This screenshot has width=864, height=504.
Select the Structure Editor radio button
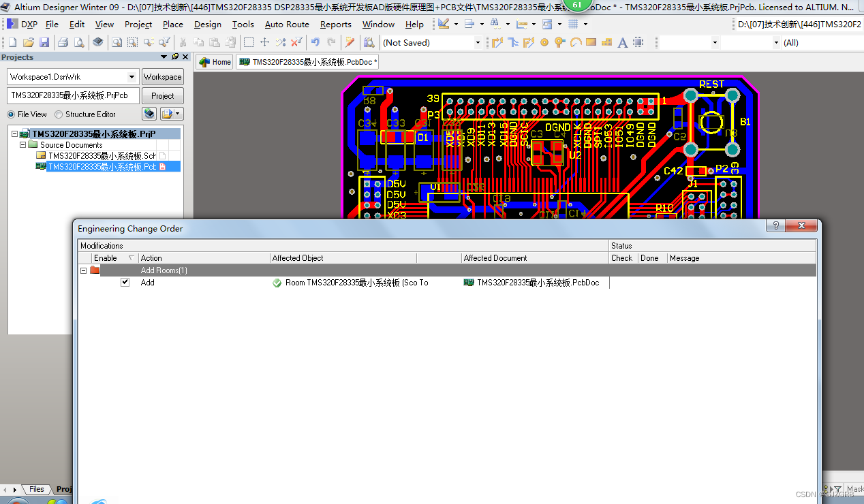pyautogui.click(x=59, y=114)
